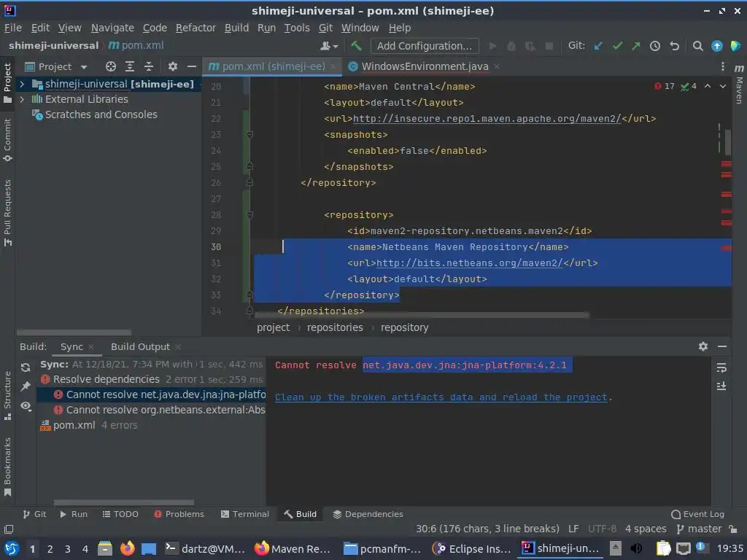Click the Select Opened File target icon
The image size is (747, 560).
[x=111, y=66]
